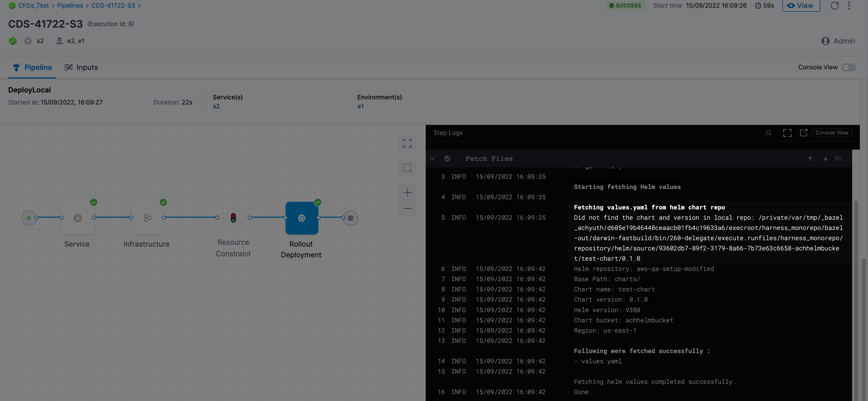
Task: Select the Infrastructure node in pipeline
Action: pyautogui.click(x=147, y=218)
